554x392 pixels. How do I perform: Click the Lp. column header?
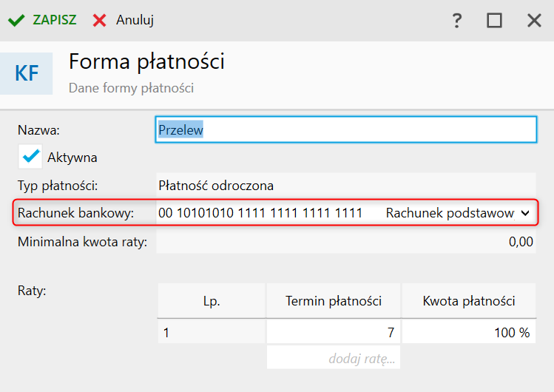click(212, 301)
